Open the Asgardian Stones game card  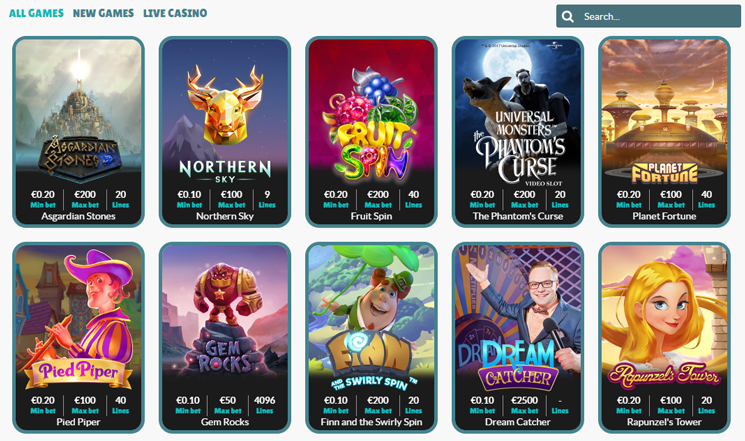[78, 132]
